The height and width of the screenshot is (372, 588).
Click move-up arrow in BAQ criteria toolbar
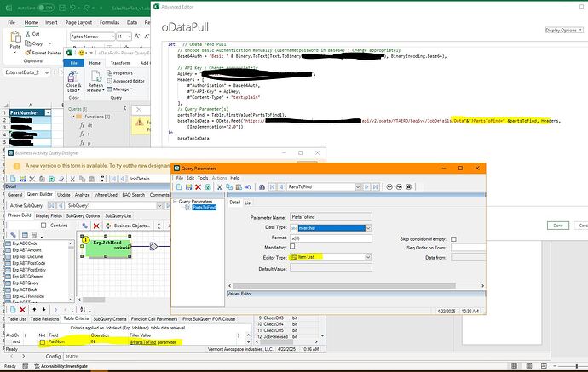pos(34,310)
